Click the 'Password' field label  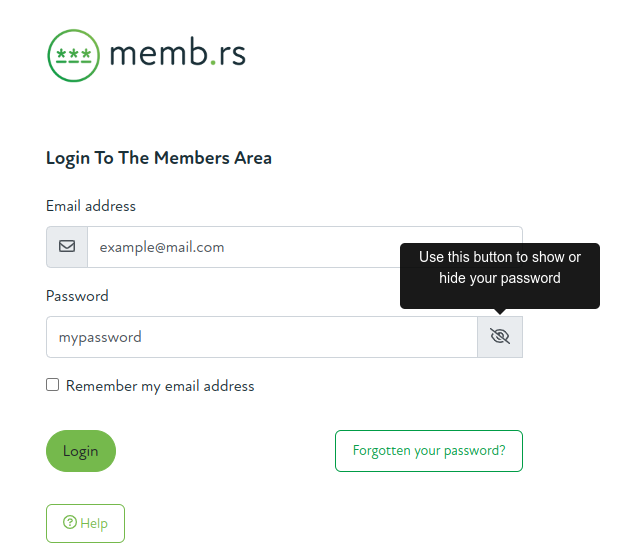click(77, 296)
